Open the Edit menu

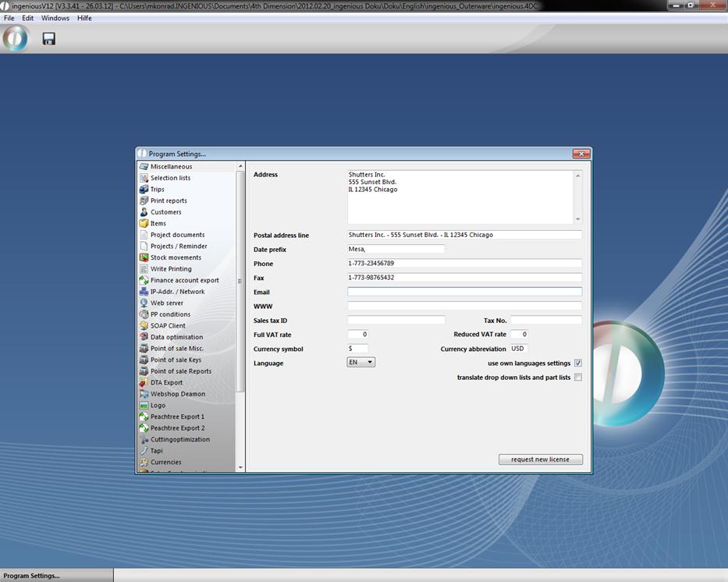pyautogui.click(x=27, y=18)
